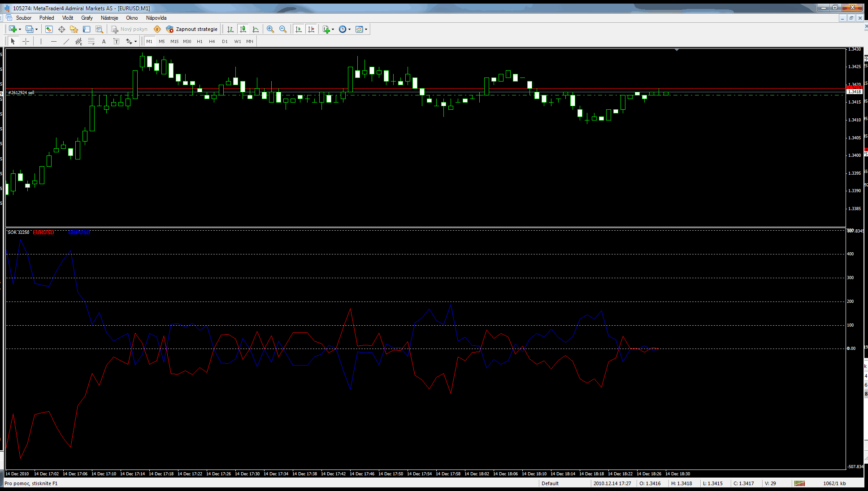This screenshot has height=491, width=868.
Task: Select the M30 timeframe
Action: tap(187, 41)
